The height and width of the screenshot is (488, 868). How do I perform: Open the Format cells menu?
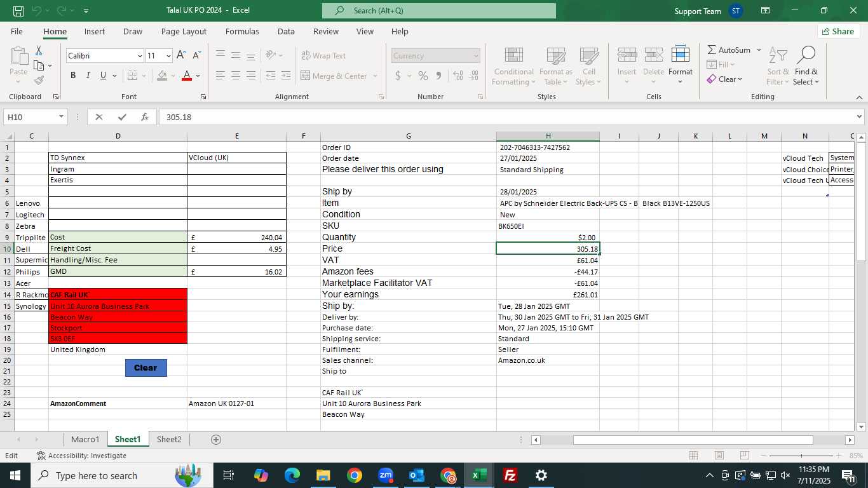pos(680,66)
